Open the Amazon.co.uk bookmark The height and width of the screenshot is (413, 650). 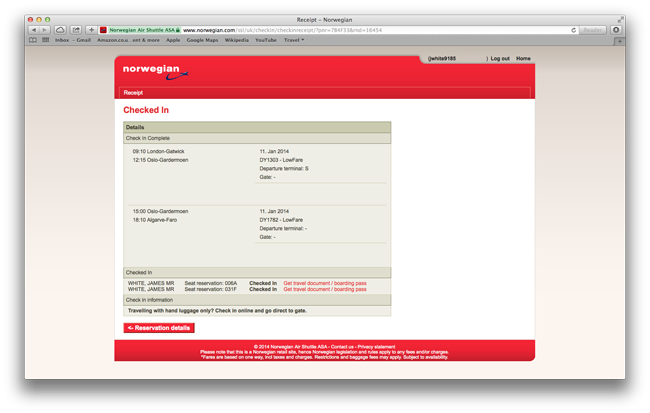point(128,40)
